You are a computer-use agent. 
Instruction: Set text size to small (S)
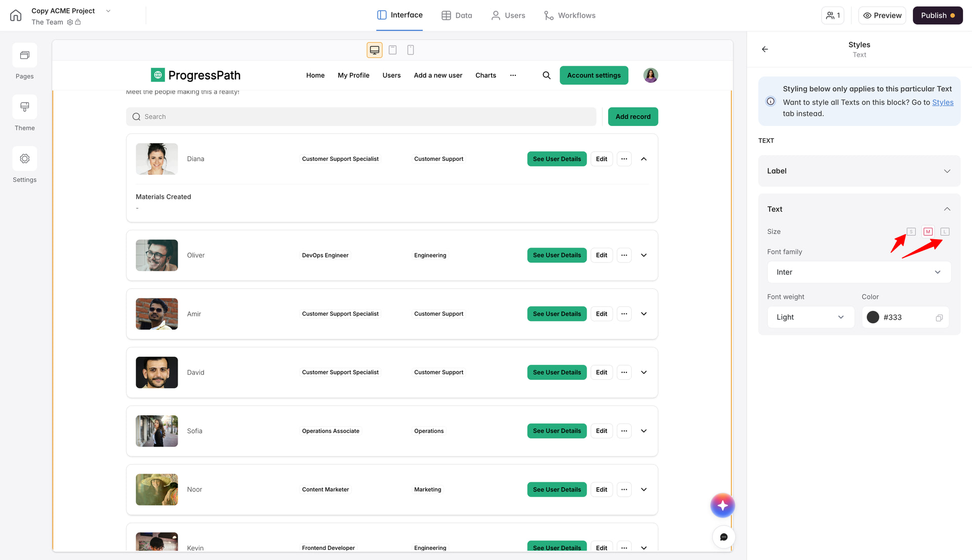[911, 232]
